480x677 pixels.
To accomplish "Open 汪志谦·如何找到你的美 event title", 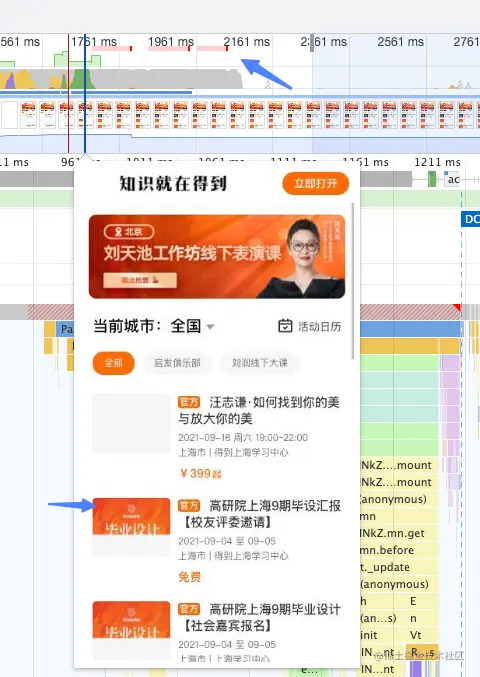I will [259, 410].
